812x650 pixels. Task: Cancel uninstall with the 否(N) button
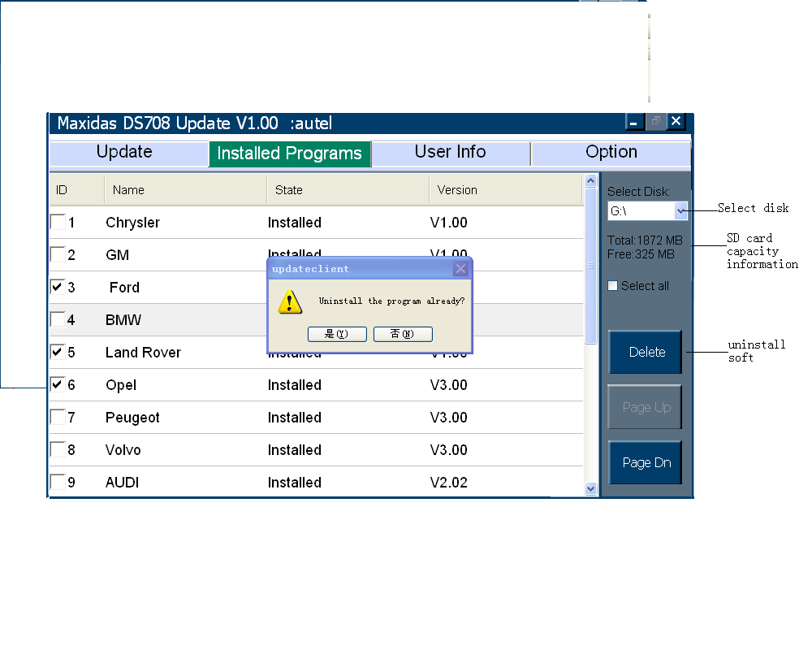pyautogui.click(x=403, y=334)
